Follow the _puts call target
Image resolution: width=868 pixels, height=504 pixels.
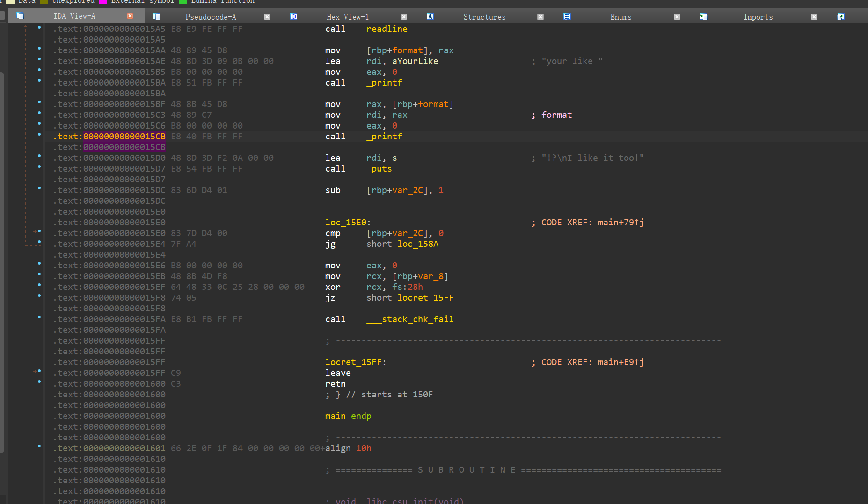[379, 169]
